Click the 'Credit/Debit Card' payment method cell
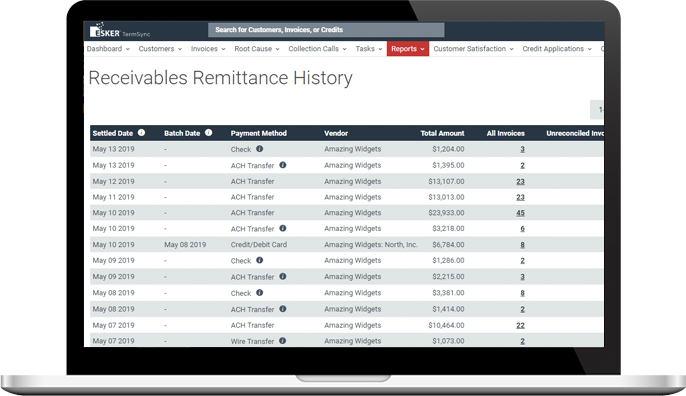This screenshot has width=686, height=396. (x=259, y=245)
